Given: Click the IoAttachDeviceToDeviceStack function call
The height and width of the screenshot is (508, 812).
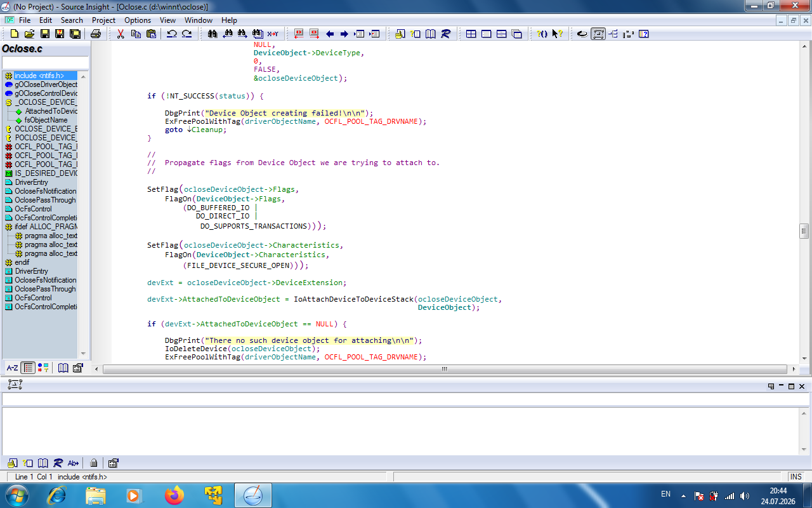Looking at the screenshot, I should pyautogui.click(x=354, y=299).
